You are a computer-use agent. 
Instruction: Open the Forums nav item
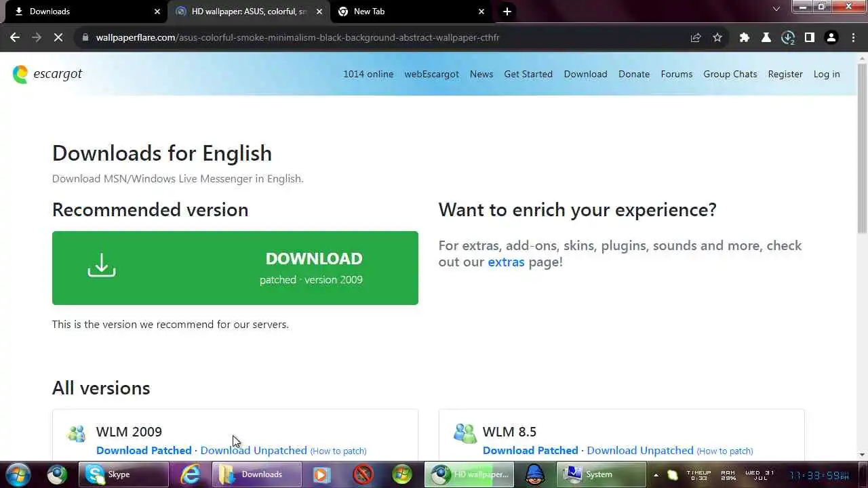click(x=677, y=74)
